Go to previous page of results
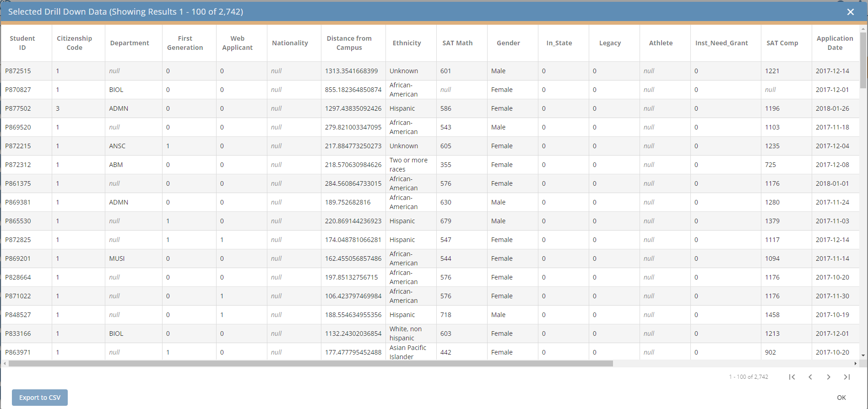 click(810, 377)
